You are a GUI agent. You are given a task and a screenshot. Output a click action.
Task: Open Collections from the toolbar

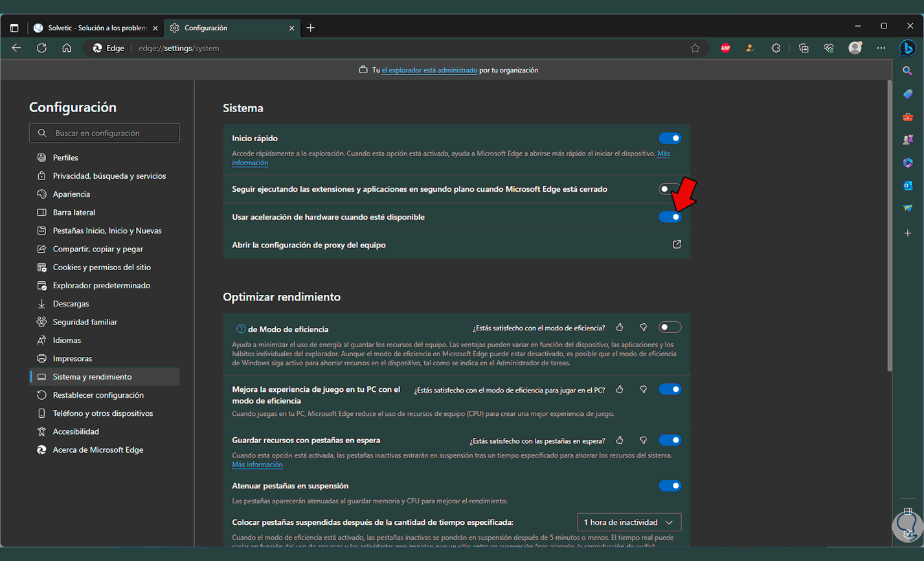click(x=804, y=48)
